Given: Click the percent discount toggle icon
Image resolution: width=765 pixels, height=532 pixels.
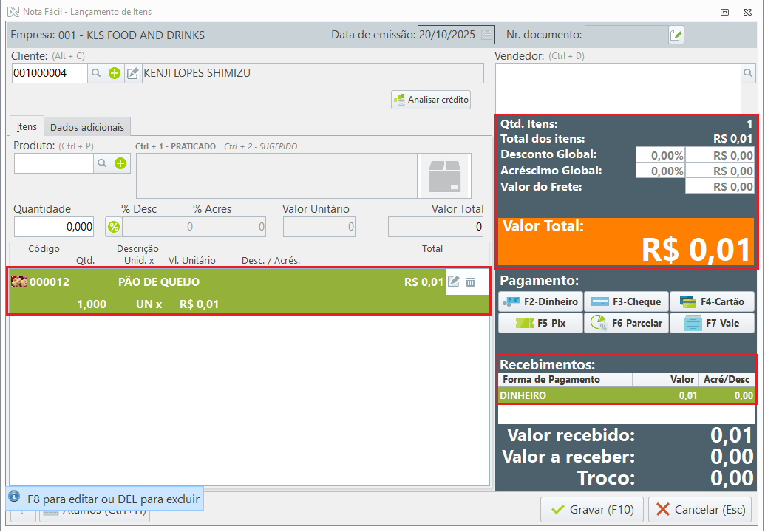Looking at the screenshot, I should point(114,227).
